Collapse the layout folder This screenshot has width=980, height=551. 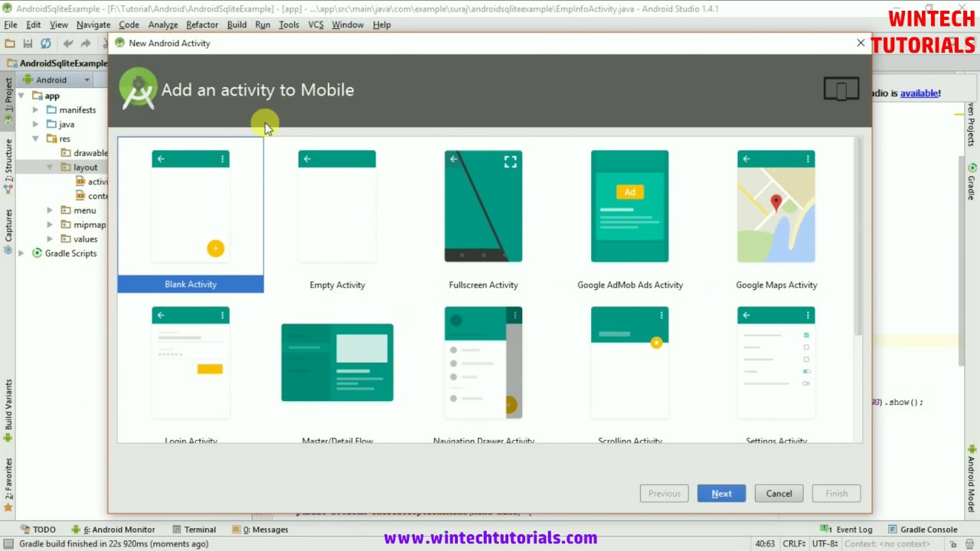[x=50, y=167]
